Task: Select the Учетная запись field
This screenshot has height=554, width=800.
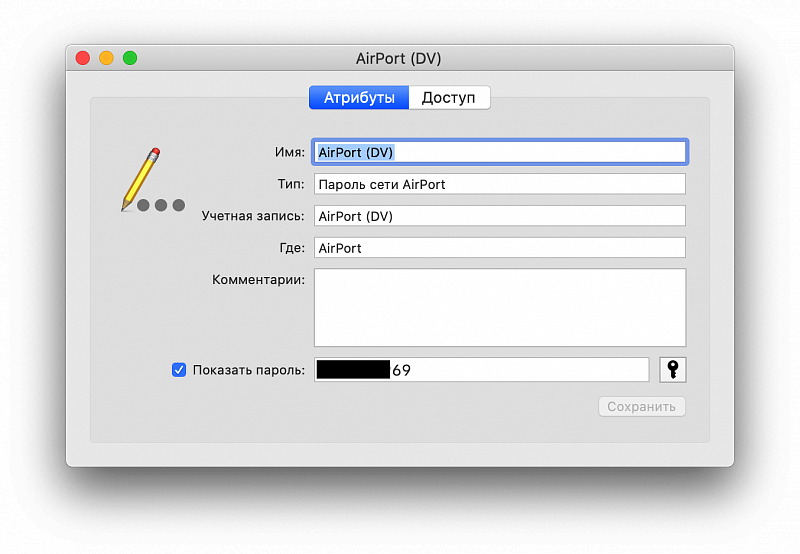Action: click(x=499, y=216)
